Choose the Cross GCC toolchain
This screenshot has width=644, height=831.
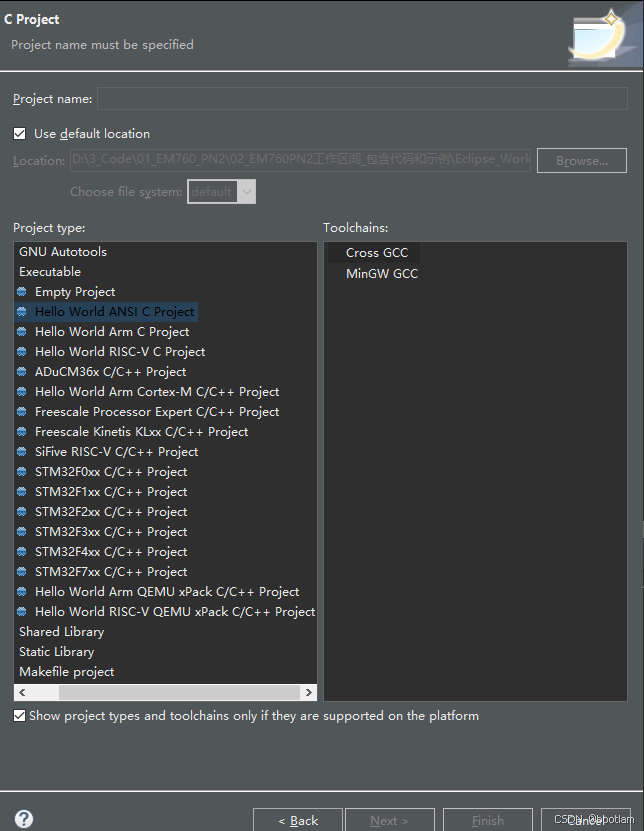377,253
